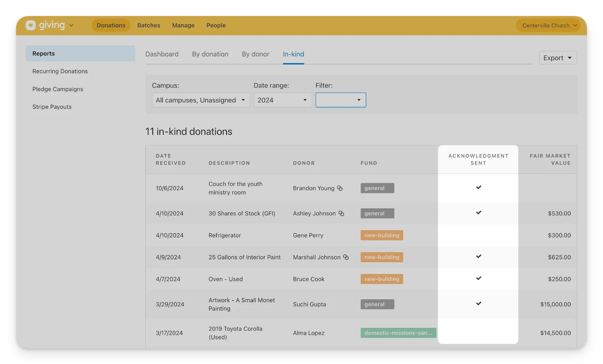Screen dimensions: 603x364
Task: Click the green domestic-missions fund tag
Action: point(398,333)
